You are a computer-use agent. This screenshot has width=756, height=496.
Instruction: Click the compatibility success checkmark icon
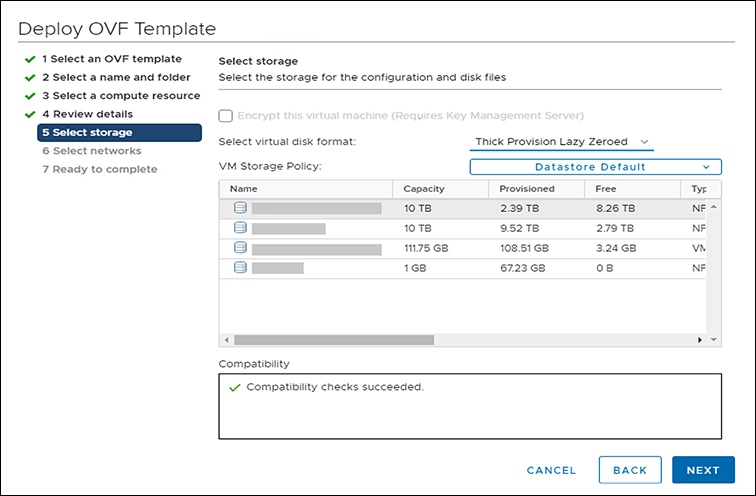[235, 388]
